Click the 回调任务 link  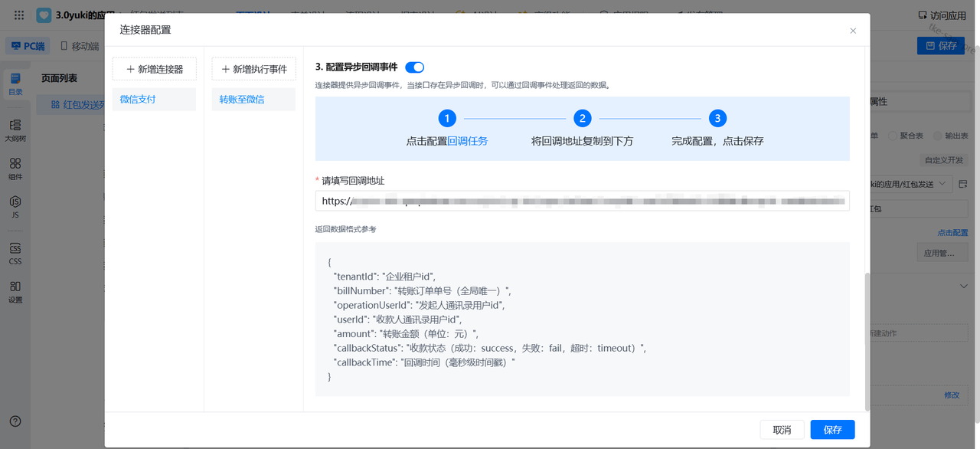467,141
